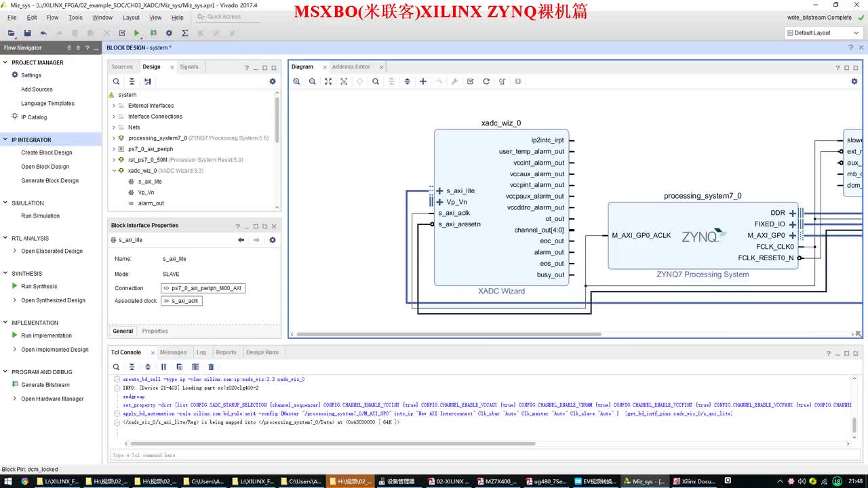This screenshot has width=868, height=488.
Task: Click the back arrow in Block Interface Properties
Action: click(x=241, y=240)
